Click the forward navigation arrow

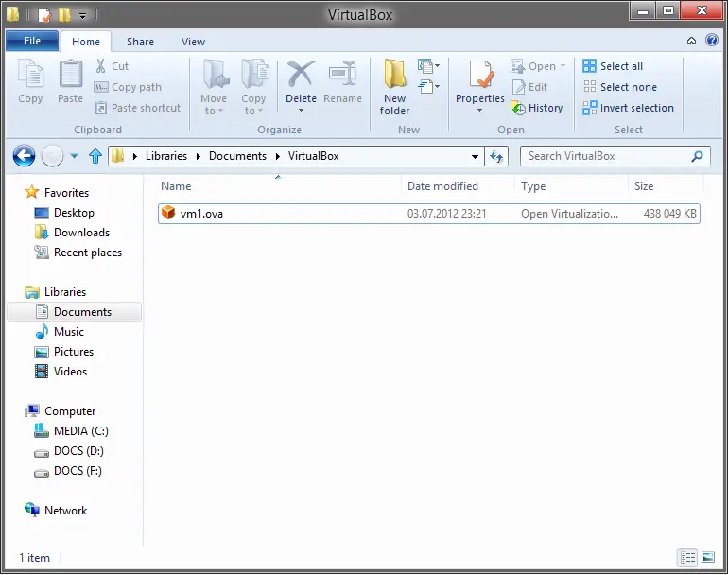[52, 156]
